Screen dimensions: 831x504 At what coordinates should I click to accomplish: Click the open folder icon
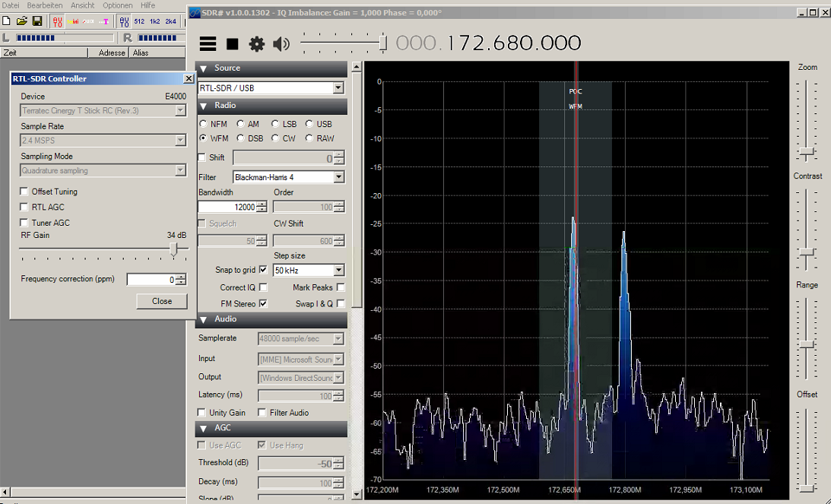tap(22, 21)
